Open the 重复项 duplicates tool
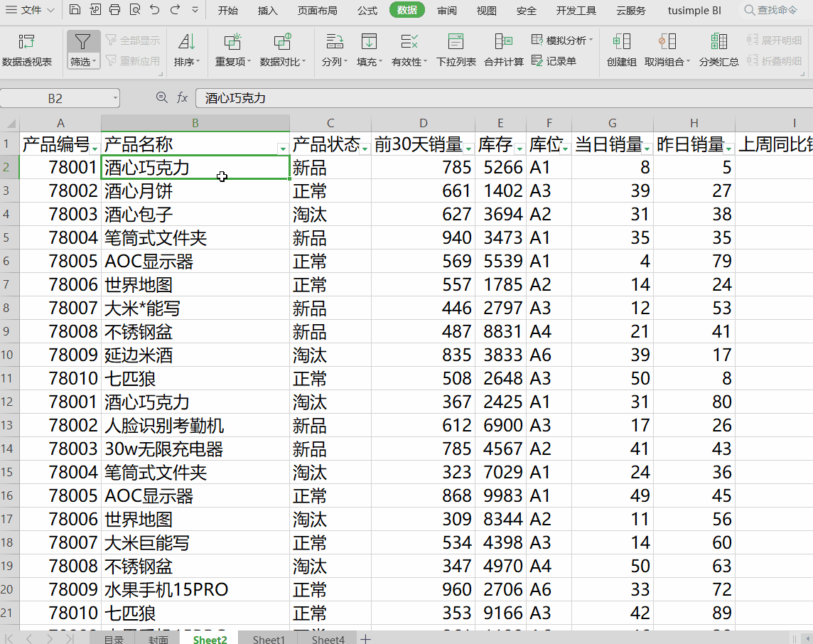 tap(233, 50)
